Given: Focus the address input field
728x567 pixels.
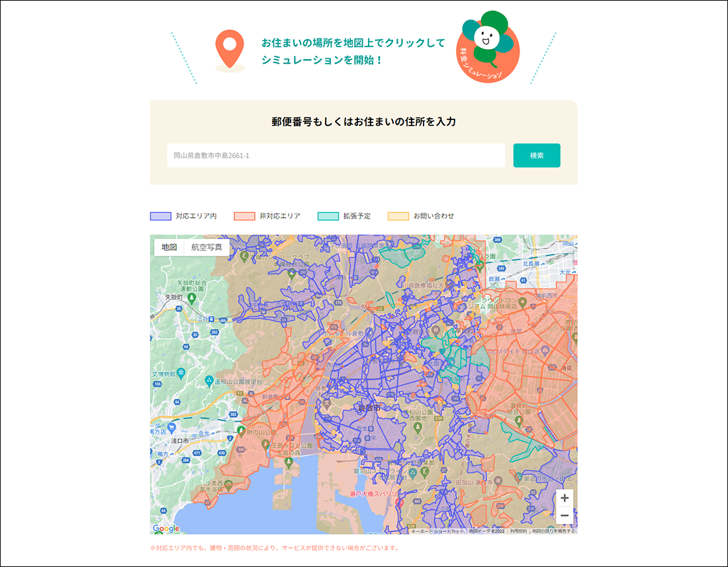Looking at the screenshot, I should pos(336,155).
